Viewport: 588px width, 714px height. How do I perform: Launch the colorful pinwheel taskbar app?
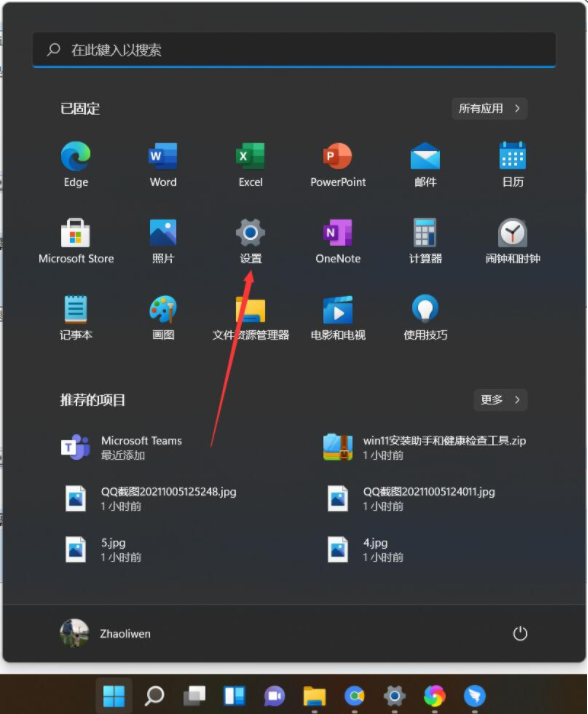coord(435,696)
